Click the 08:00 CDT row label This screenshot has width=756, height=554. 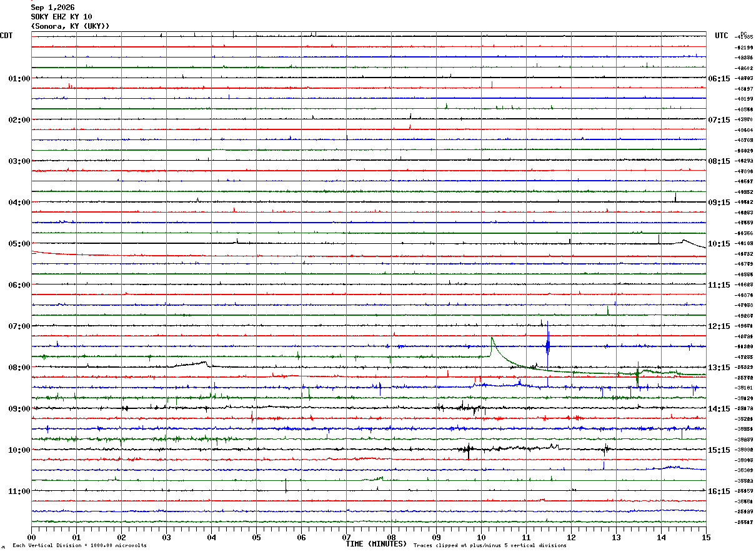pyautogui.click(x=19, y=368)
